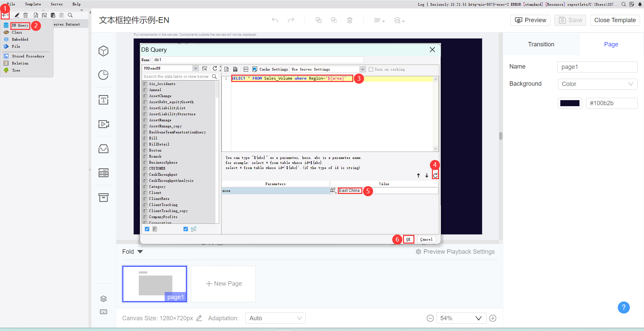Click the layers icon at sidebar bottom
Image resolution: width=644 pixels, height=331 pixels.
click(x=103, y=298)
